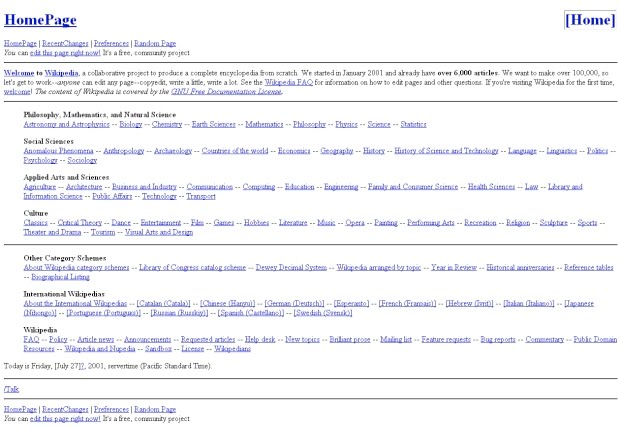Open Business and Industry

144,187
